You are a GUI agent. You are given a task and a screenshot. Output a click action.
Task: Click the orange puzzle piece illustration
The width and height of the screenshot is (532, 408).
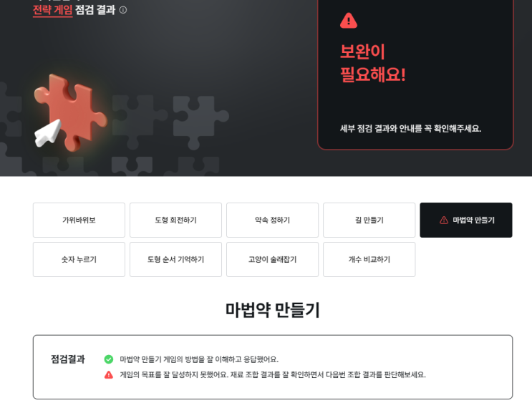click(x=71, y=112)
